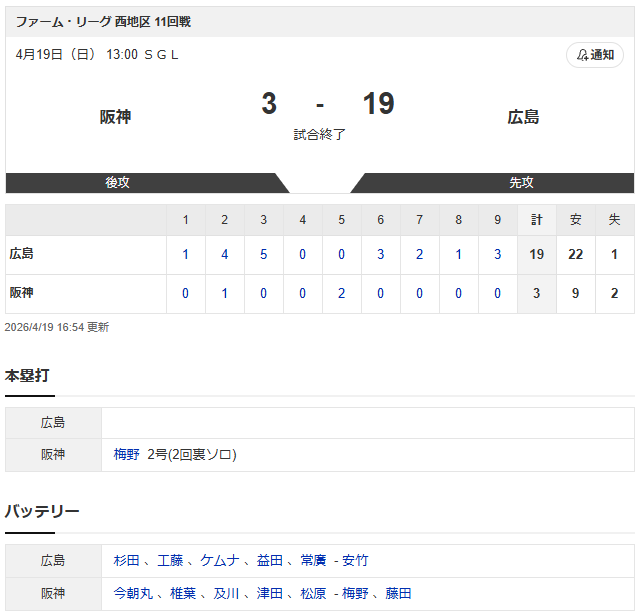Viewport: 640px width, 616px height.
Task: Click the ファーム・リーグ 西地区 11回戦 title
Action: [x=103, y=22]
